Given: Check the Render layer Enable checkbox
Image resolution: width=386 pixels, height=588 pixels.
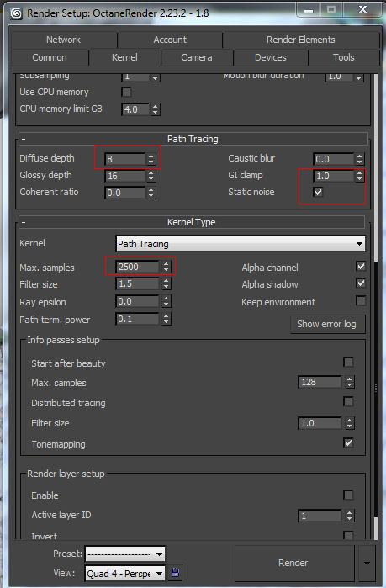Looking at the screenshot, I should pyautogui.click(x=348, y=495).
